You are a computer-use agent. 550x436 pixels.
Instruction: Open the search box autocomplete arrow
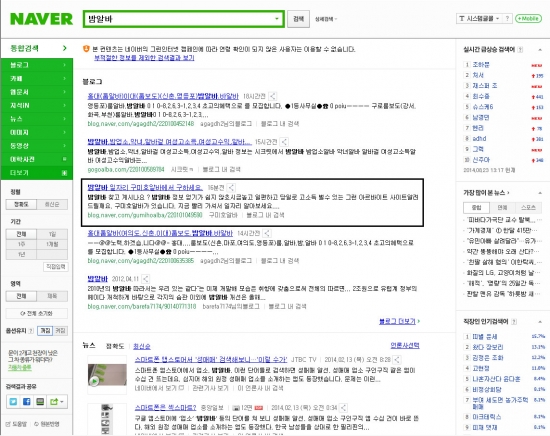[277, 19]
